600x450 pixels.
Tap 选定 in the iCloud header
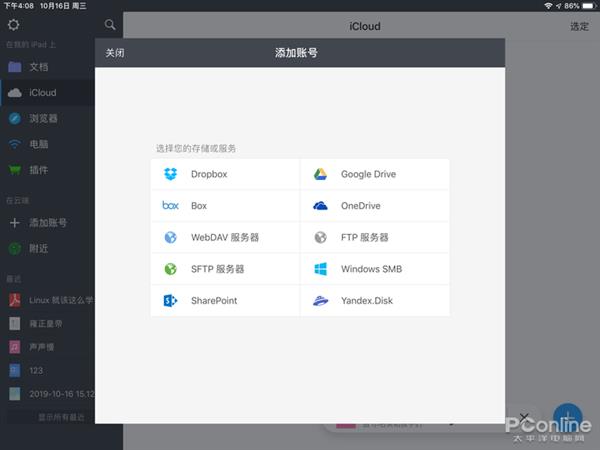[x=579, y=26]
